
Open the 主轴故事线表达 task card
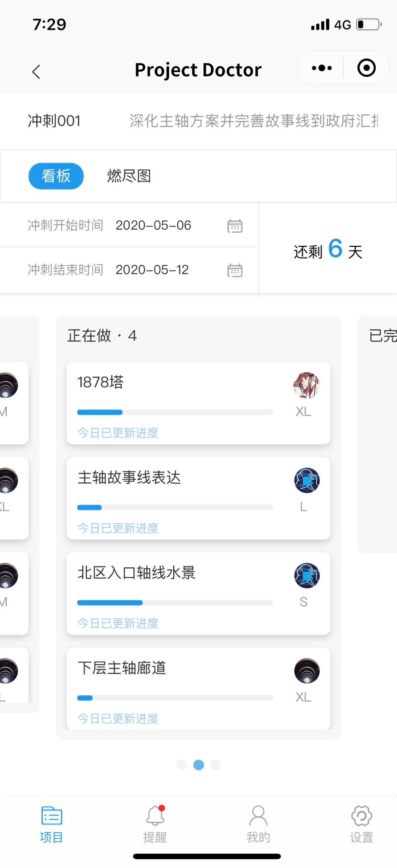[x=198, y=498]
